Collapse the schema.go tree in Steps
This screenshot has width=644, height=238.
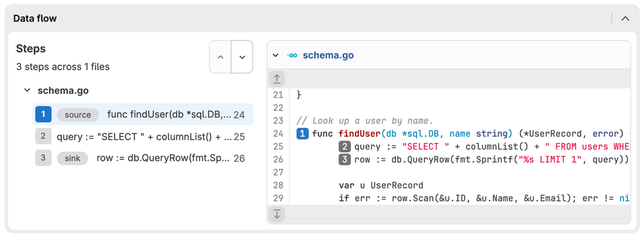pyautogui.click(x=27, y=90)
